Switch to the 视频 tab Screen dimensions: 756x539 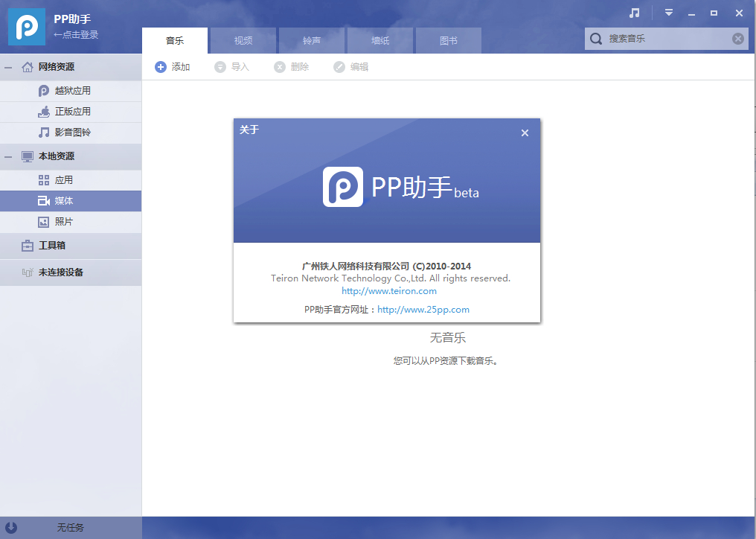coord(243,41)
